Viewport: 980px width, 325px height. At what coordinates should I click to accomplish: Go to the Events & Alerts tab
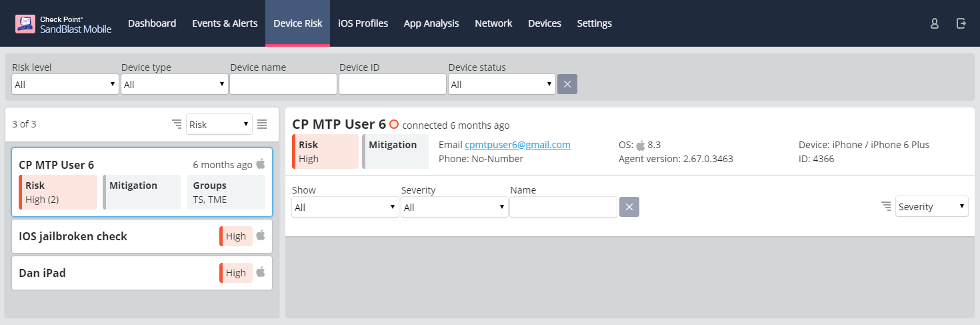tap(225, 23)
